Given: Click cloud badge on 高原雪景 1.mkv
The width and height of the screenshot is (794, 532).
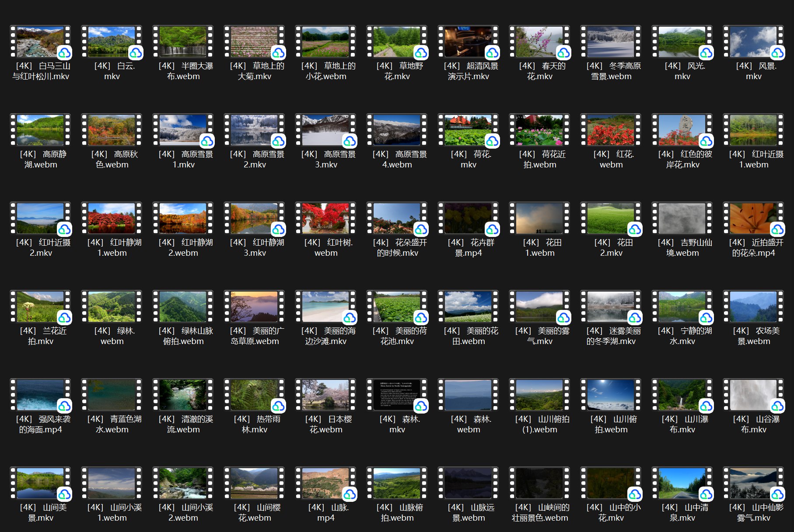Looking at the screenshot, I should coord(207,141).
